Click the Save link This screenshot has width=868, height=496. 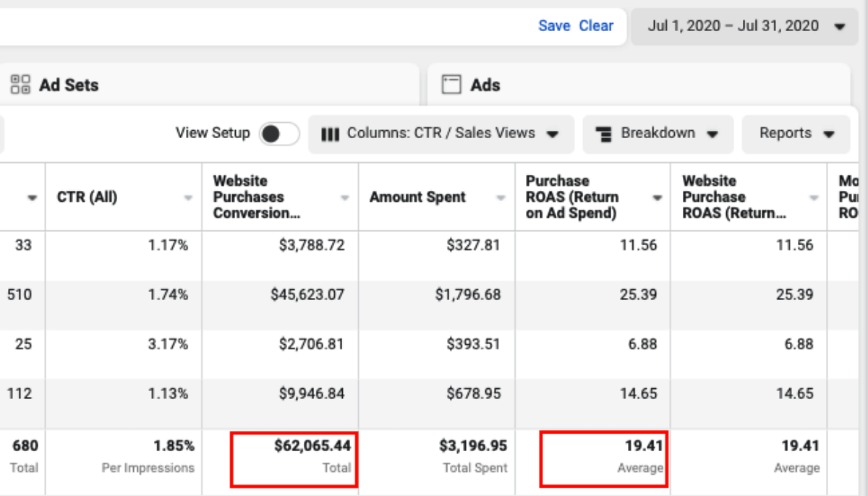554,26
